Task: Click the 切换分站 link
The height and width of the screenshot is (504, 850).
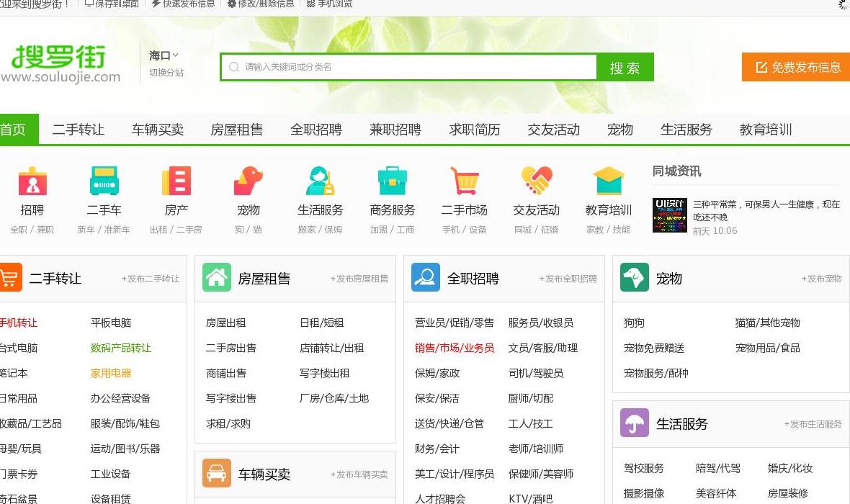Action: (166, 73)
